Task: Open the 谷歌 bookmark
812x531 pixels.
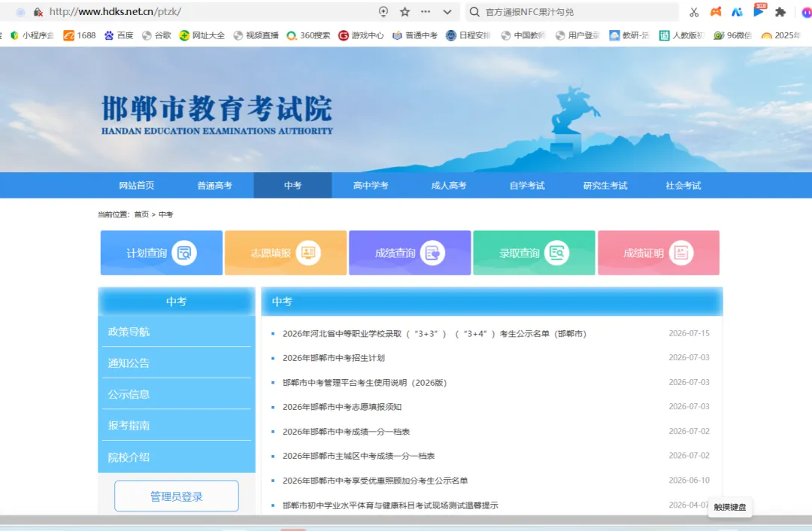Action: click(157, 35)
